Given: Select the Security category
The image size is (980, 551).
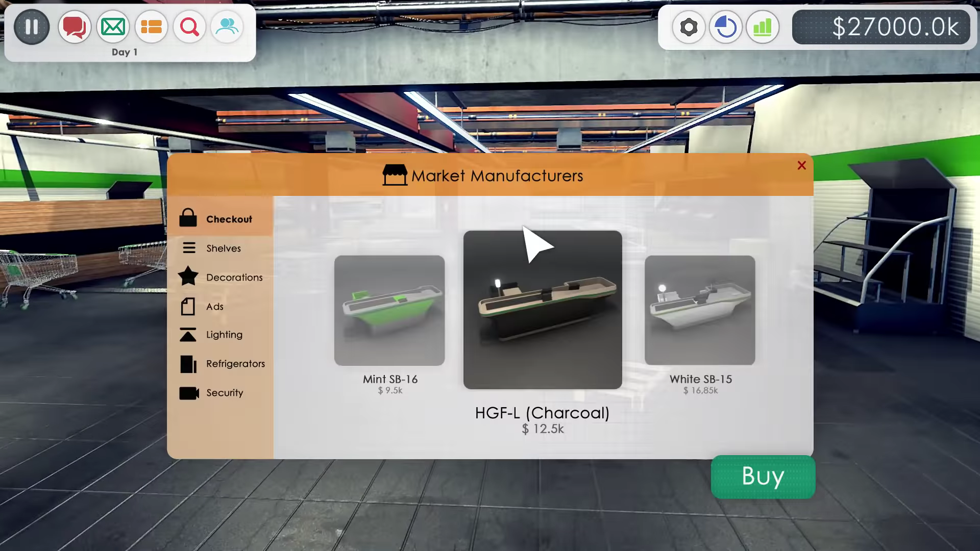Looking at the screenshot, I should click(x=220, y=393).
